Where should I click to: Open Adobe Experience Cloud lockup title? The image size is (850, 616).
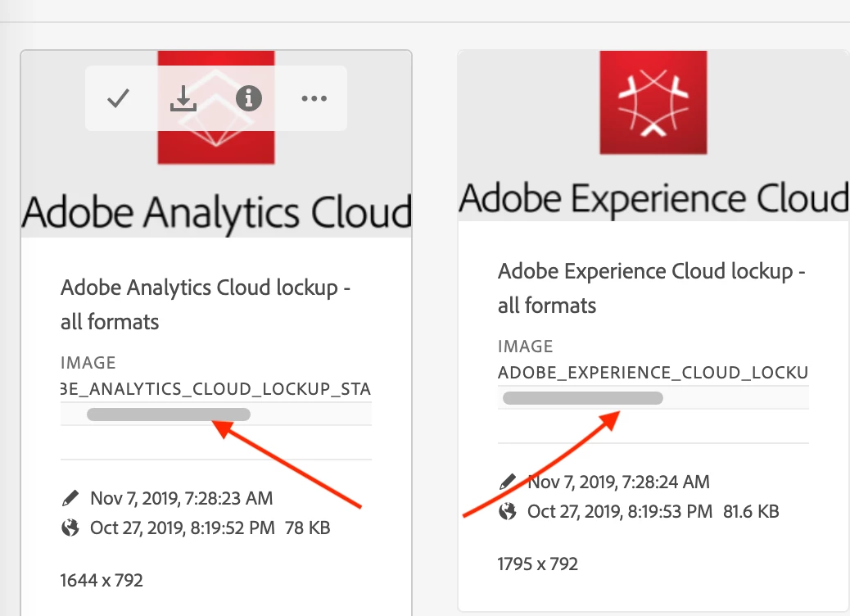click(652, 288)
